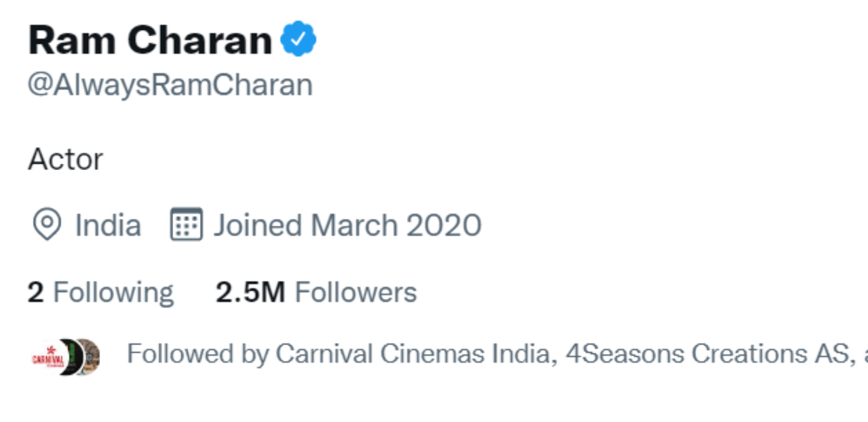Open the Carnival Cinemas avatar thumbnail
The height and width of the screenshot is (422, 868).
coord(46,357)
